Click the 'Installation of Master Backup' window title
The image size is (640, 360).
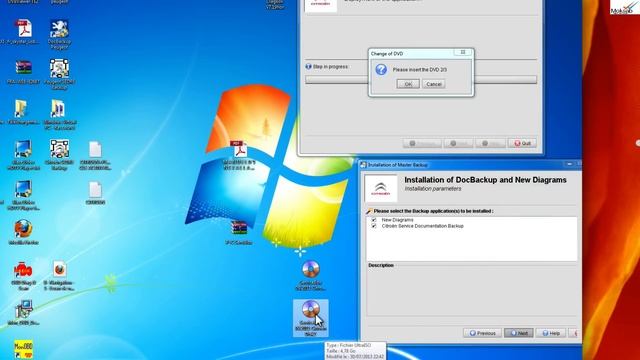(x=398, y=165)
